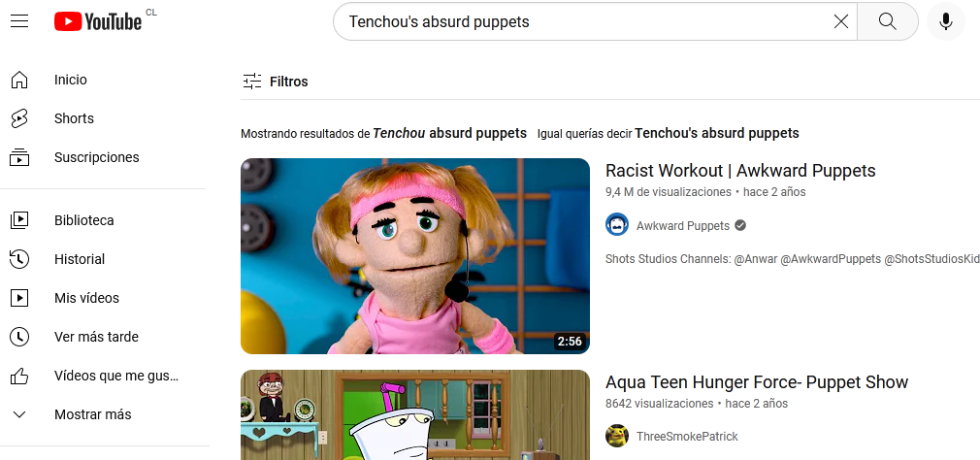
Task: Play the Racist Workout video thumbnail
Action: point(415,255)
